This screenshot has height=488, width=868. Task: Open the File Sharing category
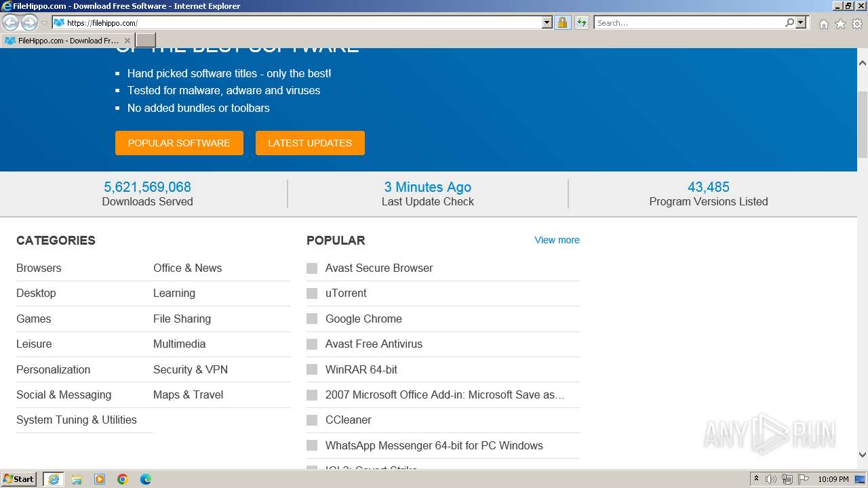(x=182, y=319)
